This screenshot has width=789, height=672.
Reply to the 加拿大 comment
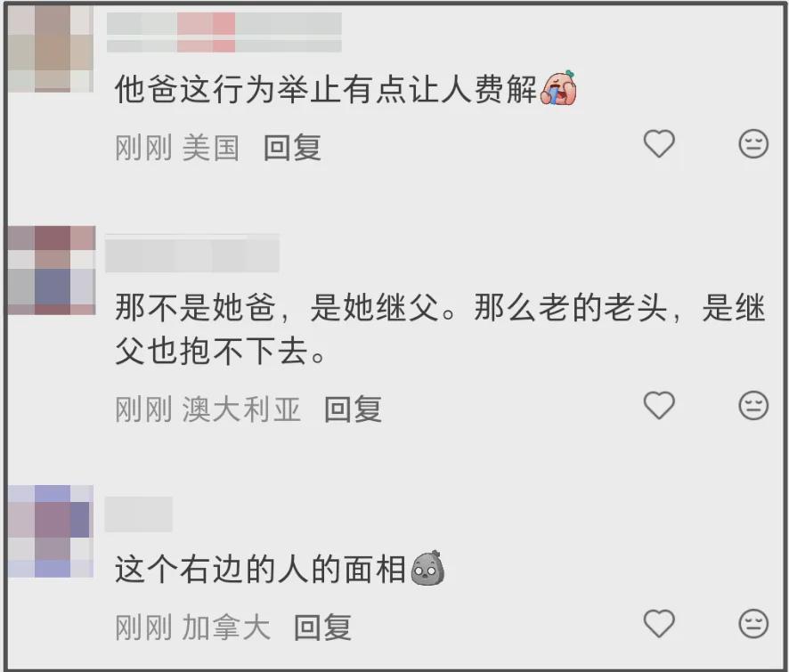point(322,627)
